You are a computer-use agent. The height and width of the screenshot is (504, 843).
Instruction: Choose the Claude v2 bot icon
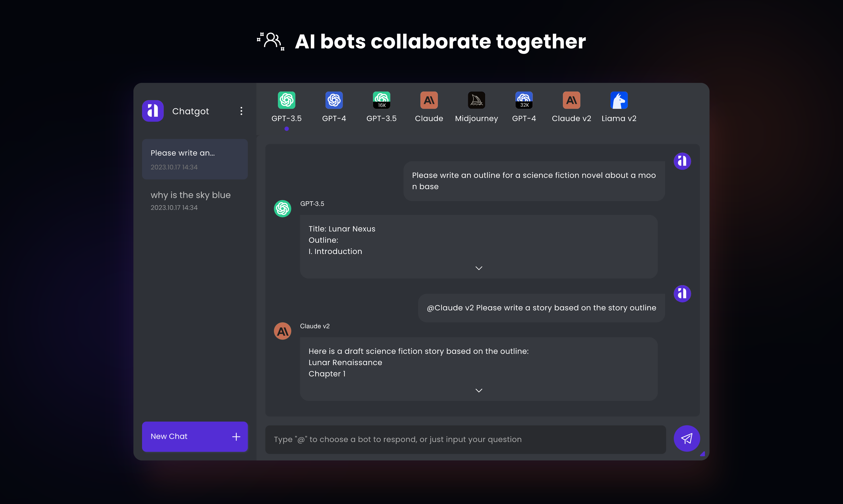click(572, 100)
